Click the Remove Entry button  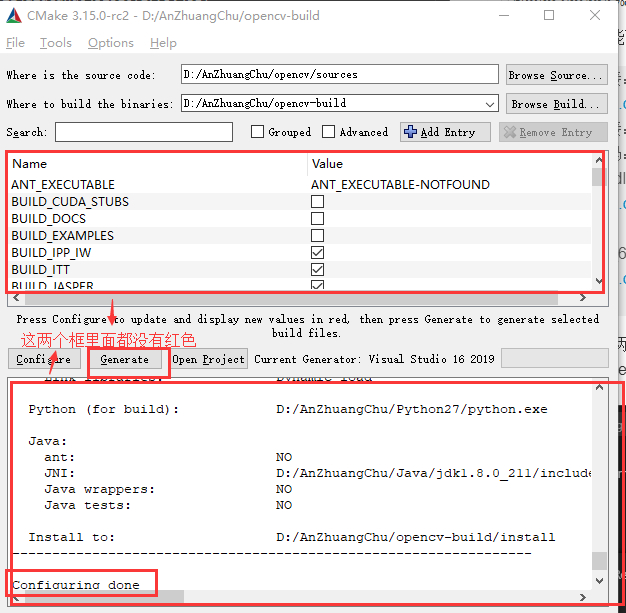click(553, 132)
